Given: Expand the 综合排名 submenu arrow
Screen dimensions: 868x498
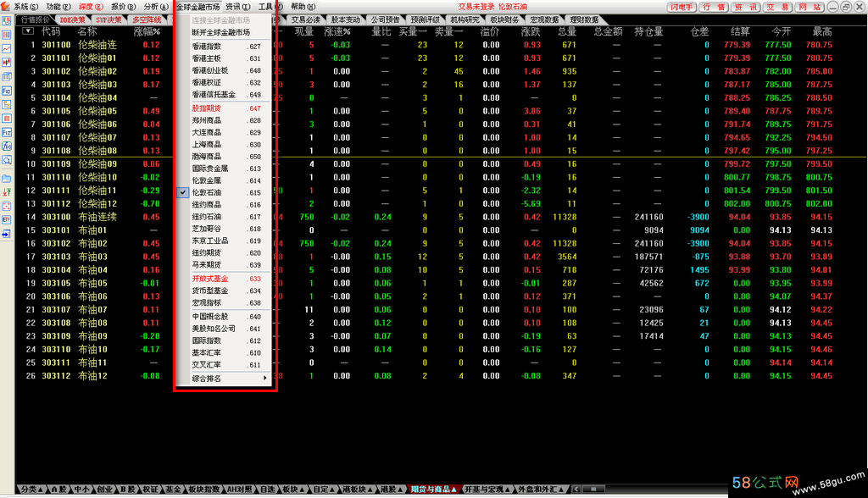Looking at the screenshot, I should tap(265, 379).
